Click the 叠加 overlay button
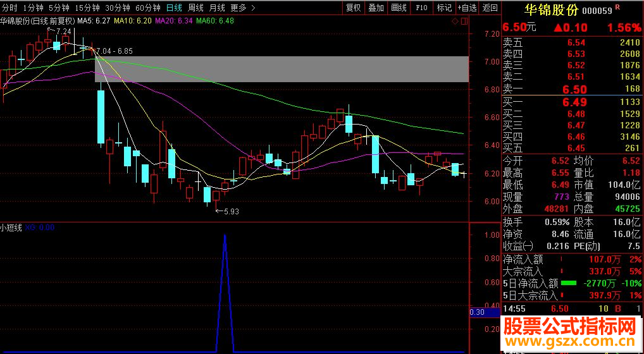 point(376,8)
